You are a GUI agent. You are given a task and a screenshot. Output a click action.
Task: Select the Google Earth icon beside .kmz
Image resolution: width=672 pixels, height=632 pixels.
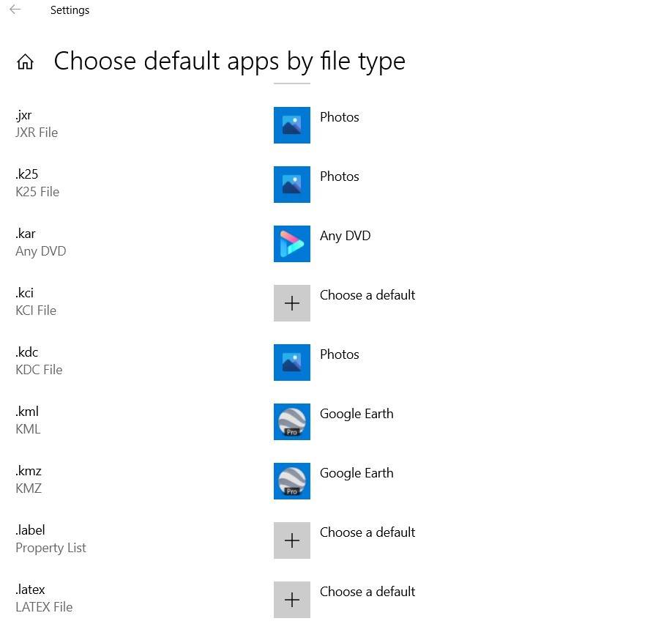pos(291,480)
